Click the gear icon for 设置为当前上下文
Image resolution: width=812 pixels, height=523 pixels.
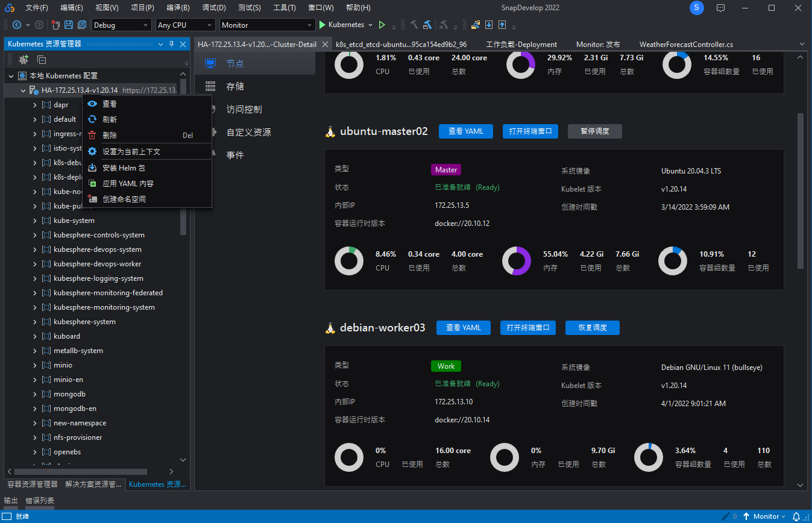pyautogui.click(x=92, y=152)
